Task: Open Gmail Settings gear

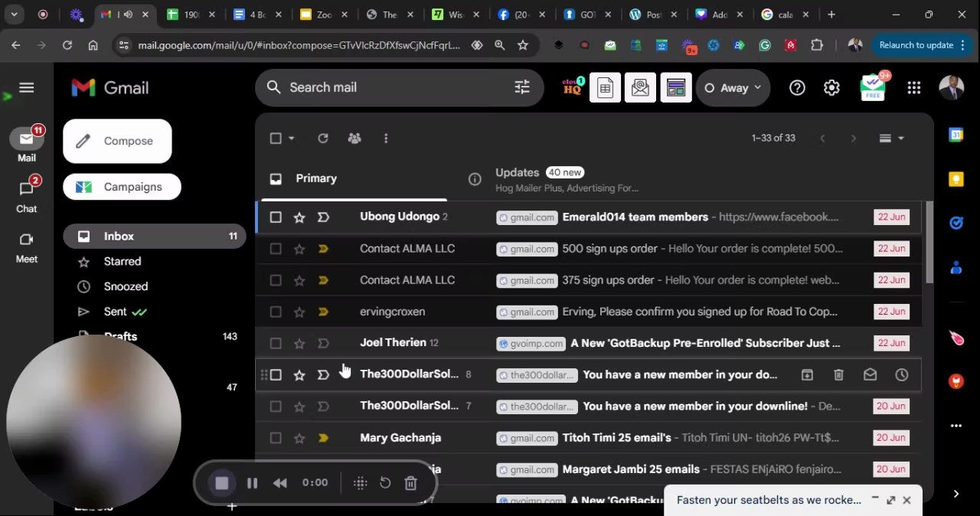Action: point(831,88)
